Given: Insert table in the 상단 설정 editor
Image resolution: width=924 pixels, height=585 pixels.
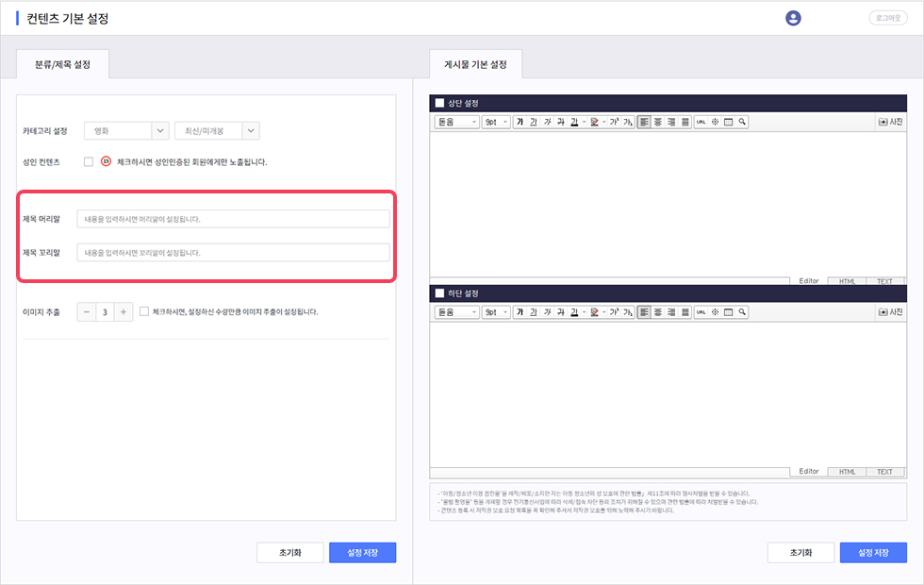Looking at the screenshot, I should pos(728,122).
